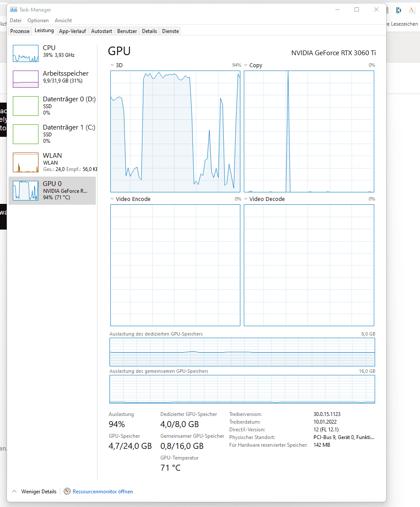420x507 pixels.
Task: Click the dedicated memory value 4,0/8,0 GB
Action: 180,424
